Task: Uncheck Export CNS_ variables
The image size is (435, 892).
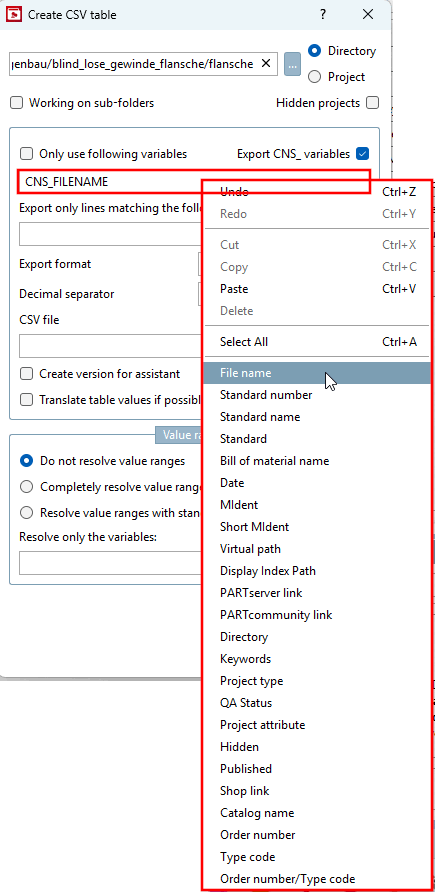Action: (362, 154)
